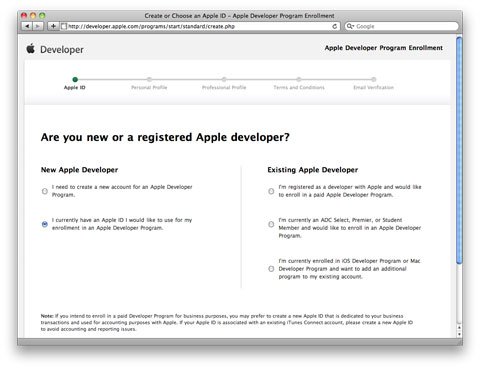Click the browser Back arrow button
The height and width of the screenshot is (369, 480).
[27, 26]
